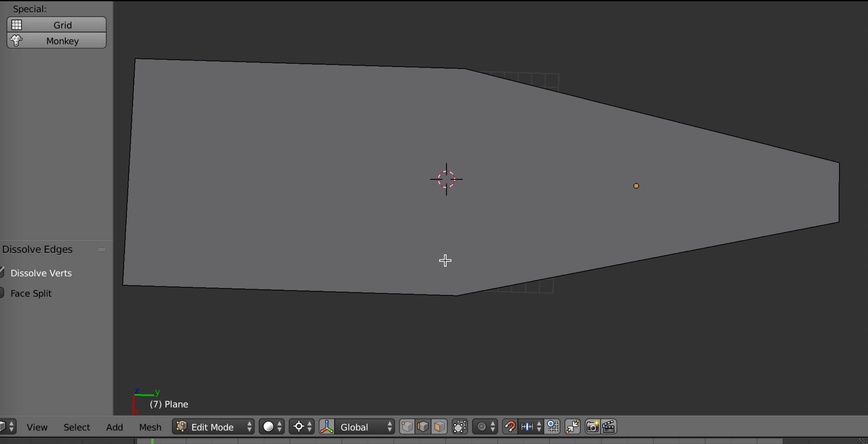Toggle the 3D transform manipulator icon
This screenshot has height=444, width=868.
[x=327, y=427]
